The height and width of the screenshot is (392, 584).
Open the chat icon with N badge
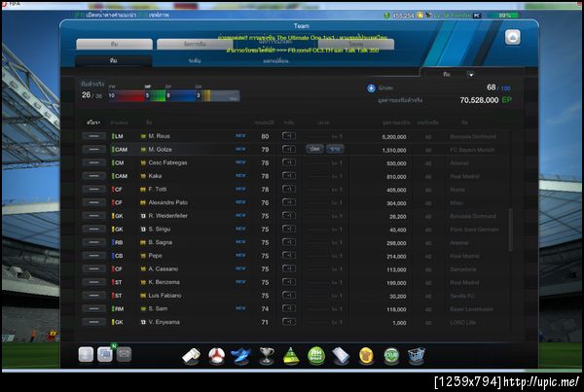coord(105,354)
